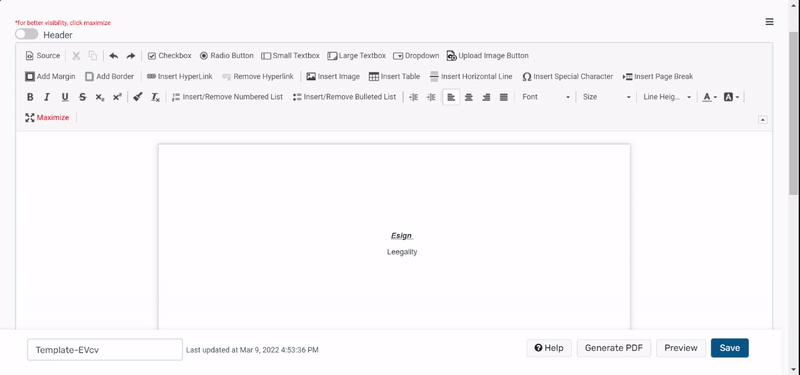Image resolution: width=800 pixels, height=375 pixels.
Task: Open the Size dropdown
Action: point(607,97)
